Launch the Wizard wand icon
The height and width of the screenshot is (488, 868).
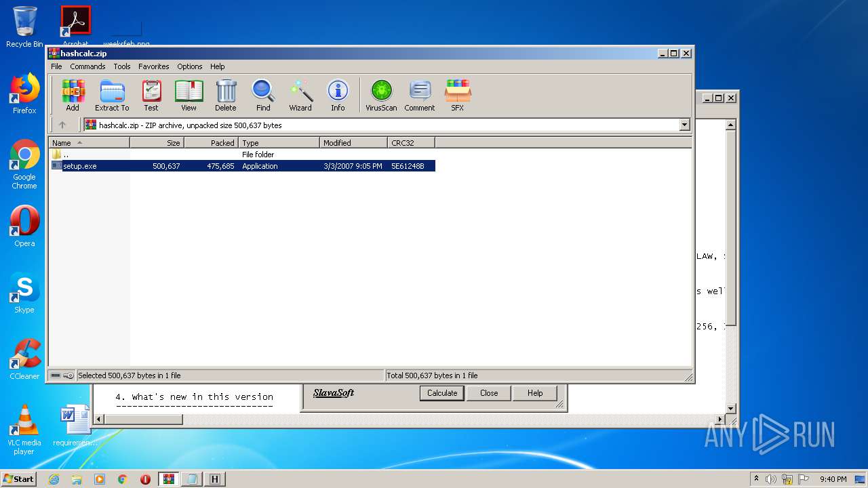tap(300, 95)
